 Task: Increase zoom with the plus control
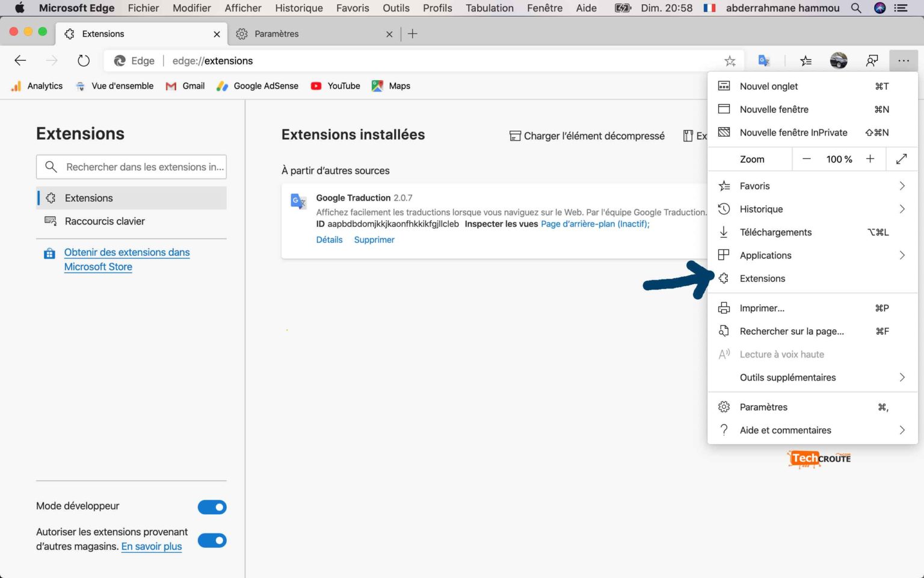coord(870,159)
